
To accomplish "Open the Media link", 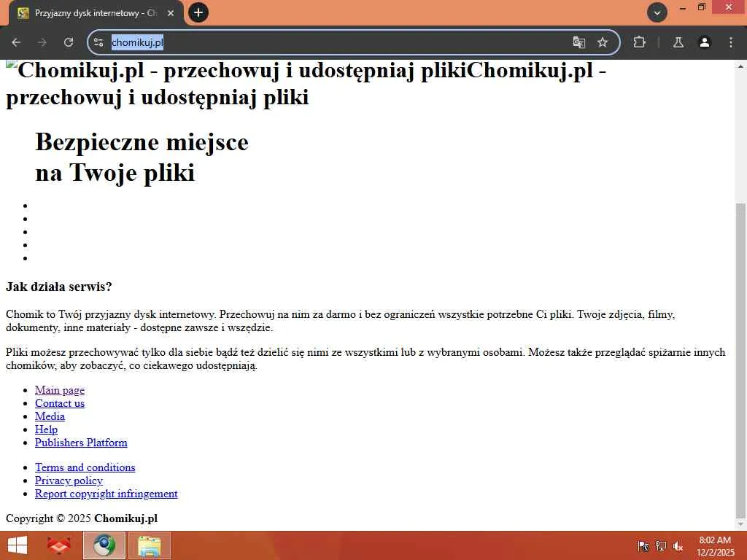I will click(50, 416).
